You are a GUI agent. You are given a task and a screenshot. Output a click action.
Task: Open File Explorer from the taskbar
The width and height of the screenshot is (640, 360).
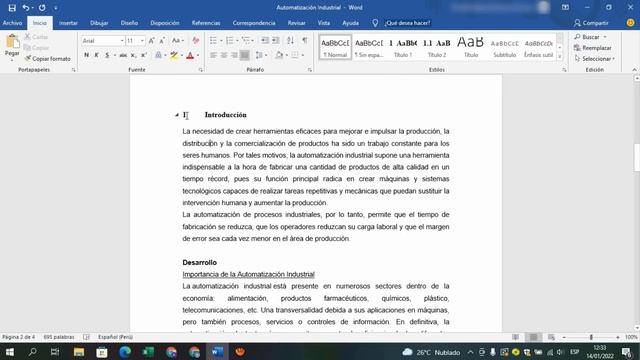(79, 352)
